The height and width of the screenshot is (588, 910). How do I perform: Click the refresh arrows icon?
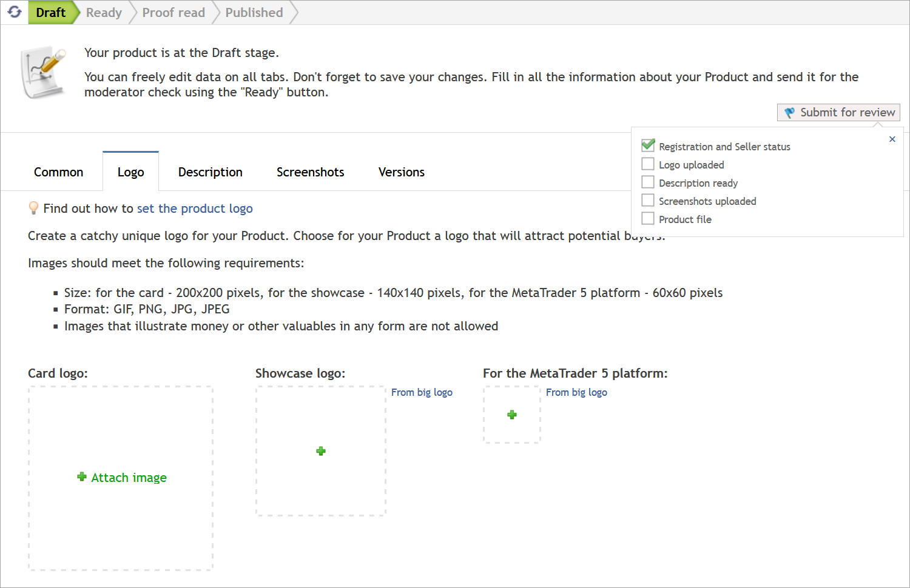click(15, 12)
